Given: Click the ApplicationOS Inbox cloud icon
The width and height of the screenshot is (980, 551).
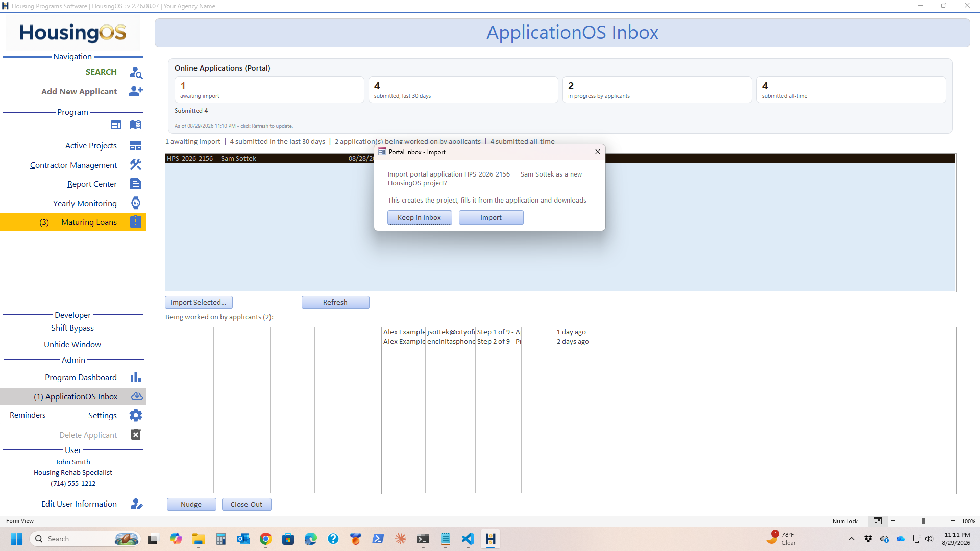Looking at the screenshot, I should click(x=137, y=396).
